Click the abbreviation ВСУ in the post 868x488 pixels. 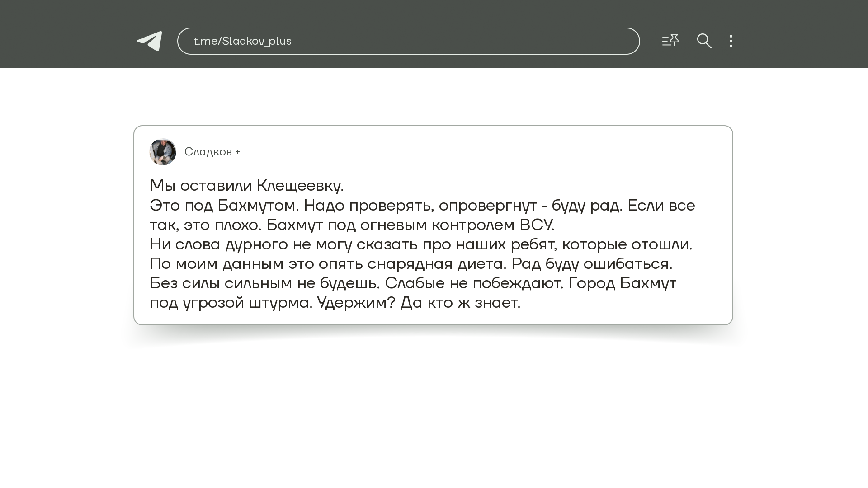click(x=536, y=225)
